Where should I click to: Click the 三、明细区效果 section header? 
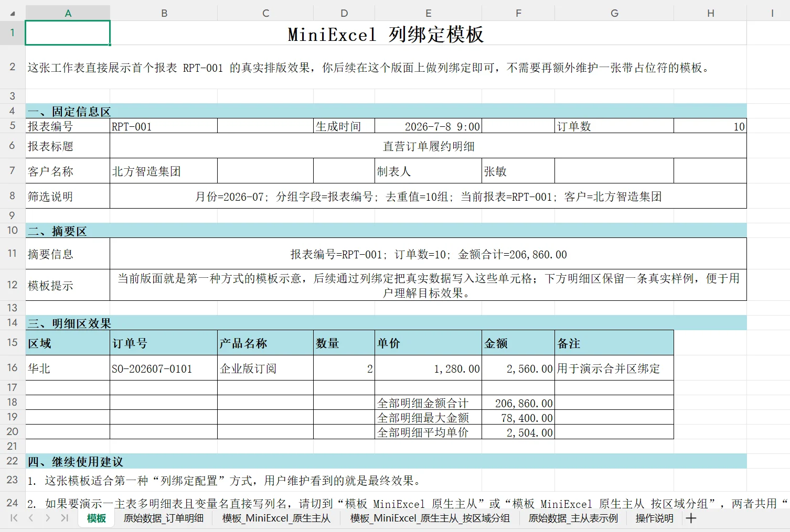386,323
